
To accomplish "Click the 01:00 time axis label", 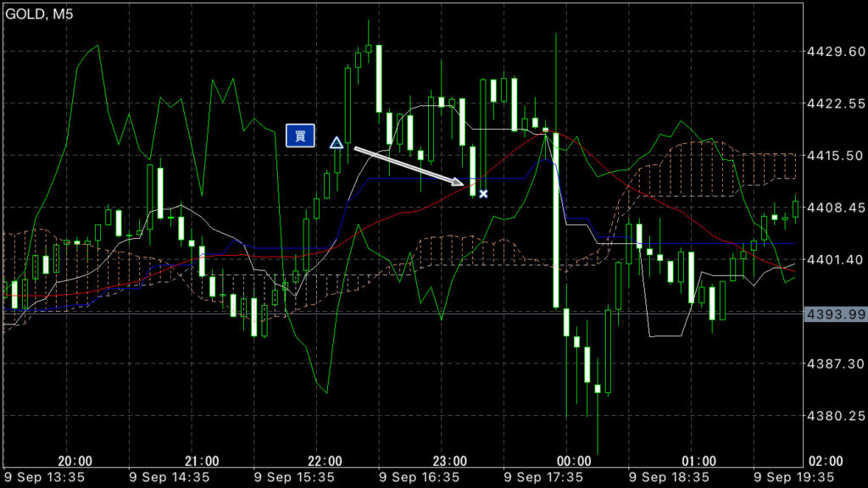I will (698, 461).
